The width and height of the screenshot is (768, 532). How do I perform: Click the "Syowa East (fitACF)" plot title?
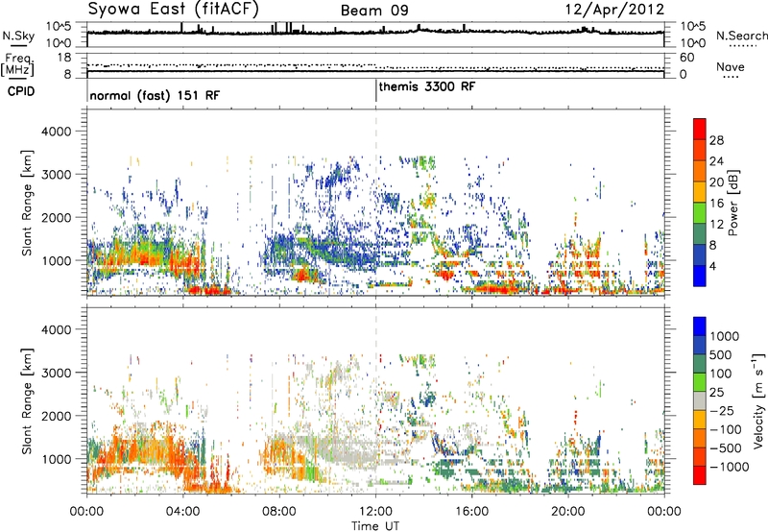pos(174,9)
